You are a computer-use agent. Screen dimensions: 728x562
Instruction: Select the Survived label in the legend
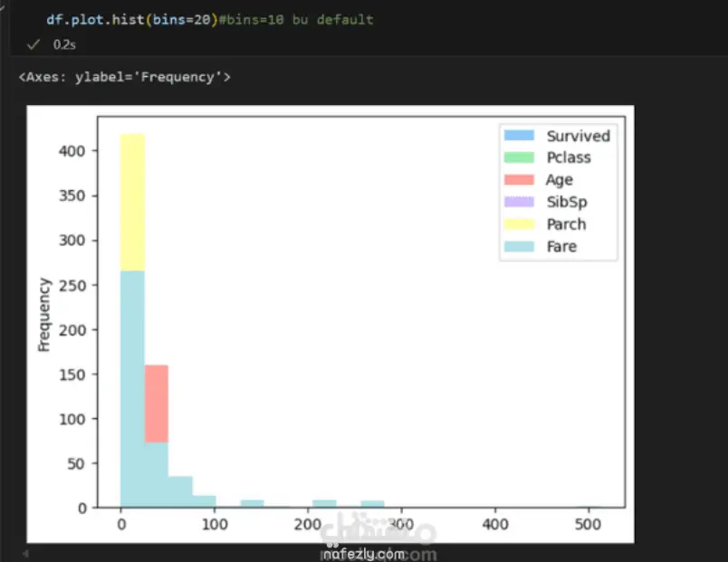[578, 135]
